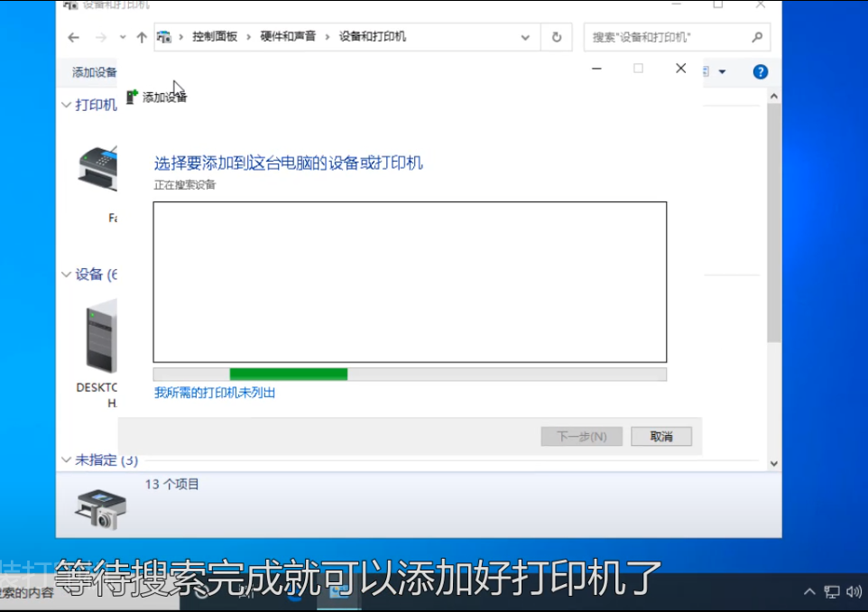Select 硬件和声音 in the breadcrumb
This screenshot has height=612, width=868.
(288, 36)
